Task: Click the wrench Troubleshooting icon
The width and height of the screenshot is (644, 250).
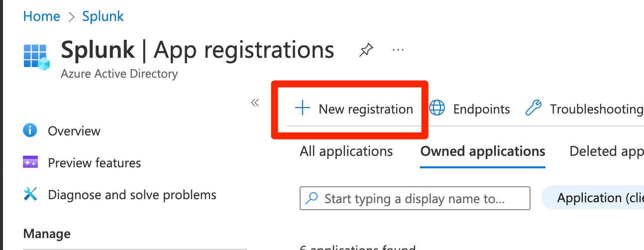Action: coord(534,109)
